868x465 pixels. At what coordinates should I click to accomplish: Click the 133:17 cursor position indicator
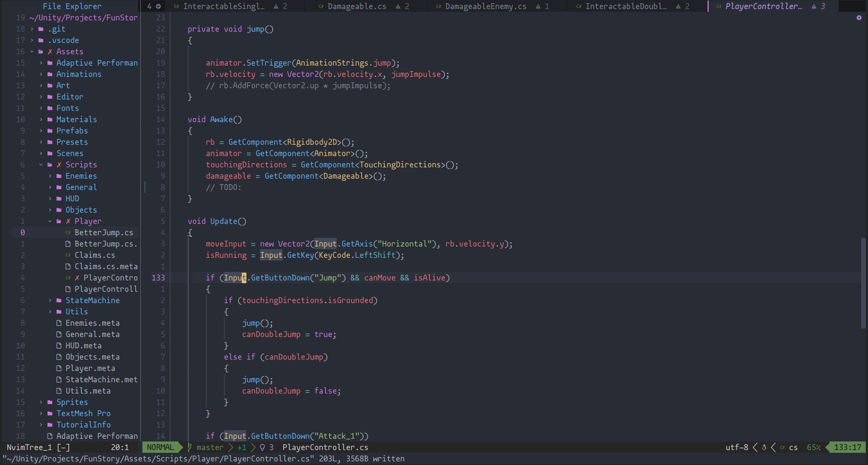[x=847, y=447]
